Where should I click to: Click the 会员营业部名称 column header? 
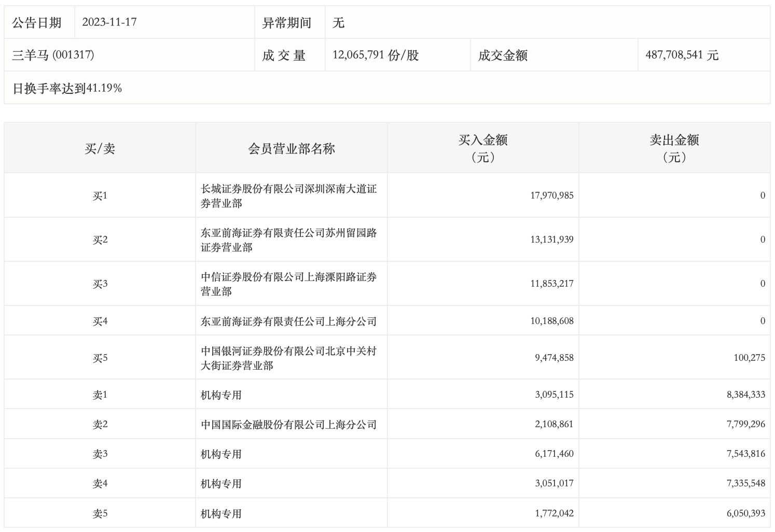[x=292, y=149]
